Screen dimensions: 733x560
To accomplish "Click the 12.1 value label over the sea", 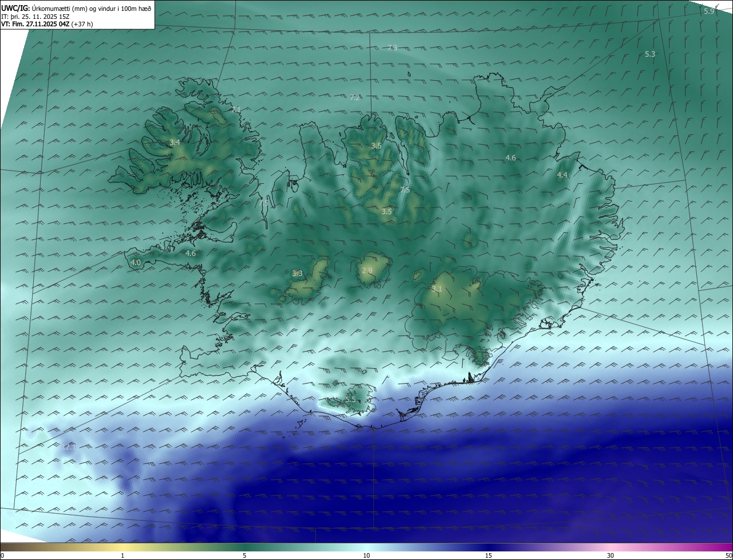I will coord(69,447).
